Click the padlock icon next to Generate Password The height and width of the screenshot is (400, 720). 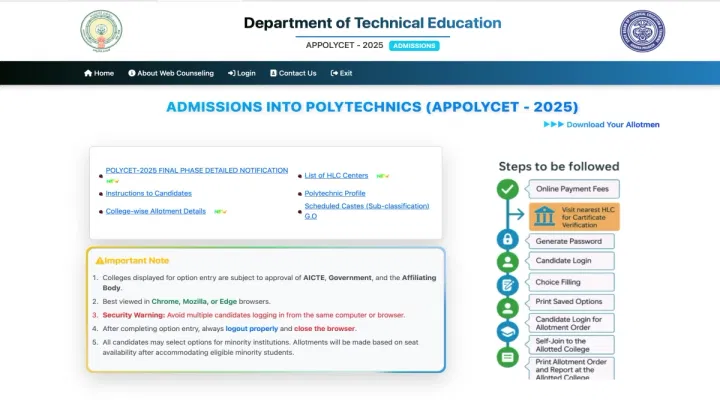click(508, 240)
